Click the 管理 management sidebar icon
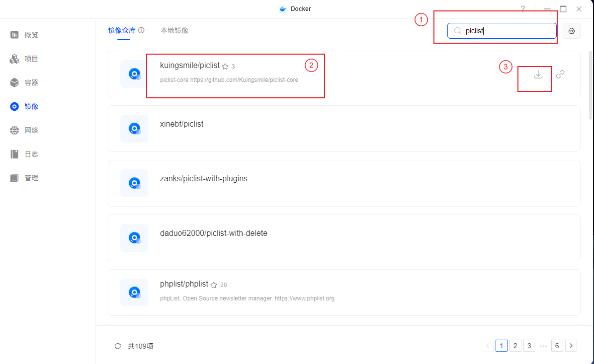This screenshot has height=364, width=594. click(x=14, y=178)
